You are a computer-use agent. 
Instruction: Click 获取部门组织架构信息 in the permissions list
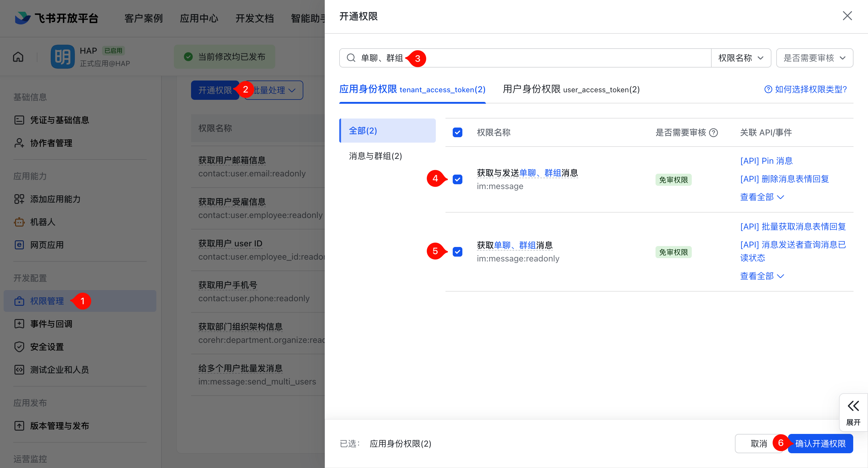240,327
